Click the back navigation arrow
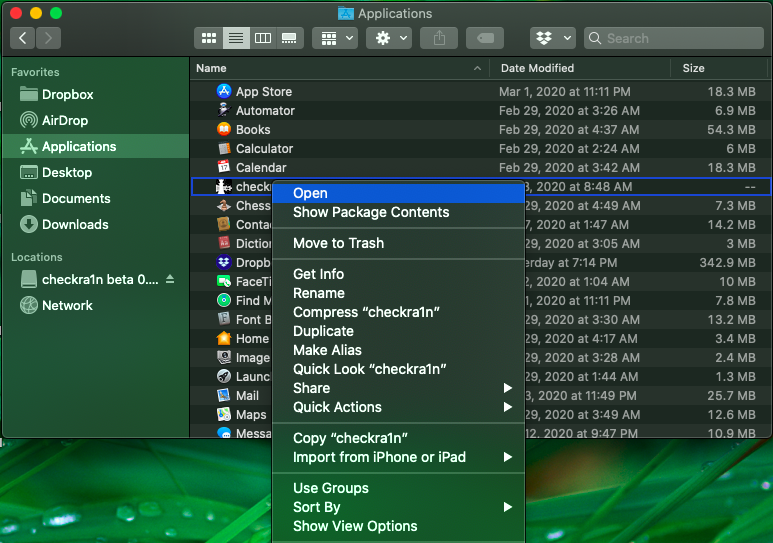 pos(23,38)
